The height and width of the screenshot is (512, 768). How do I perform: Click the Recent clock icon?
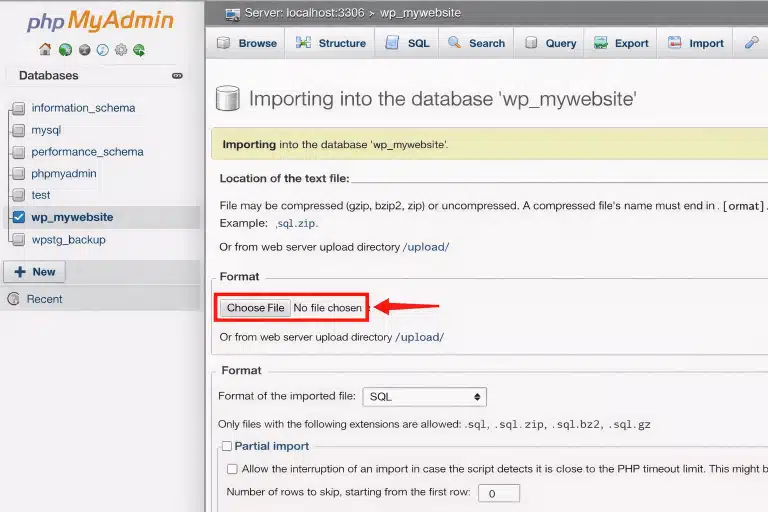(x=14, y=299)
